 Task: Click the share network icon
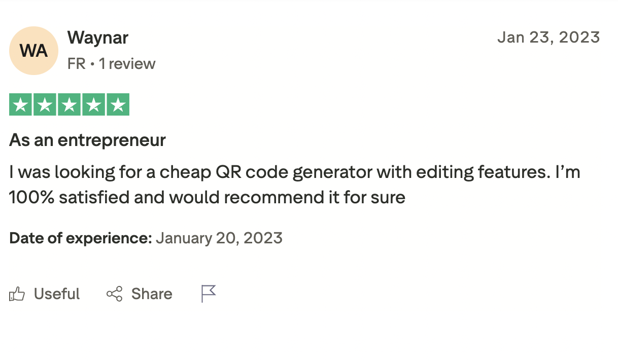[x=114, y=294]
